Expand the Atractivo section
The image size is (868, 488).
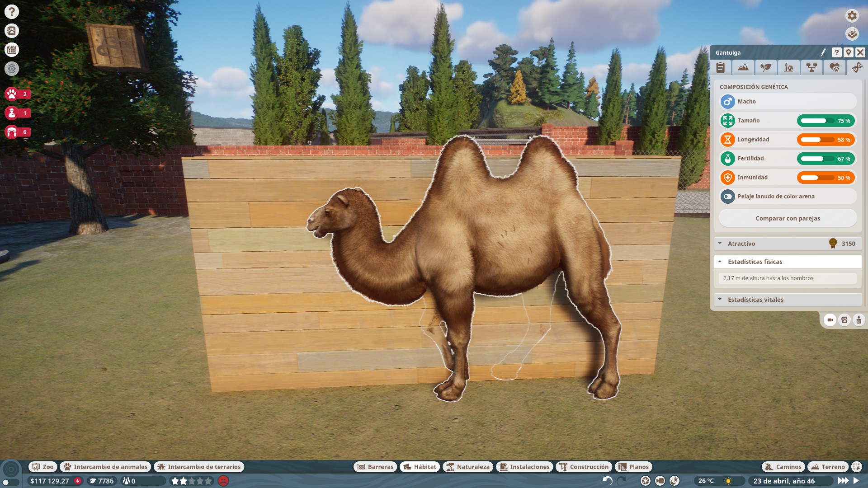788,244
